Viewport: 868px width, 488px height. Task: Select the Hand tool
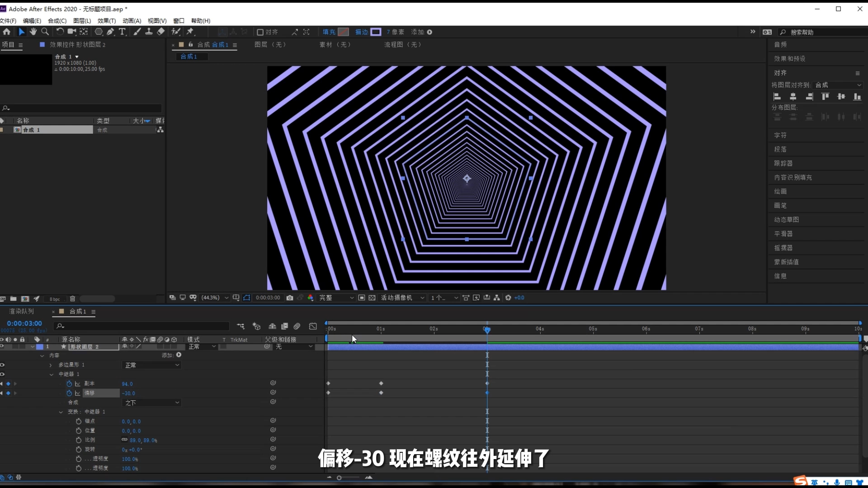pos(33,32)
